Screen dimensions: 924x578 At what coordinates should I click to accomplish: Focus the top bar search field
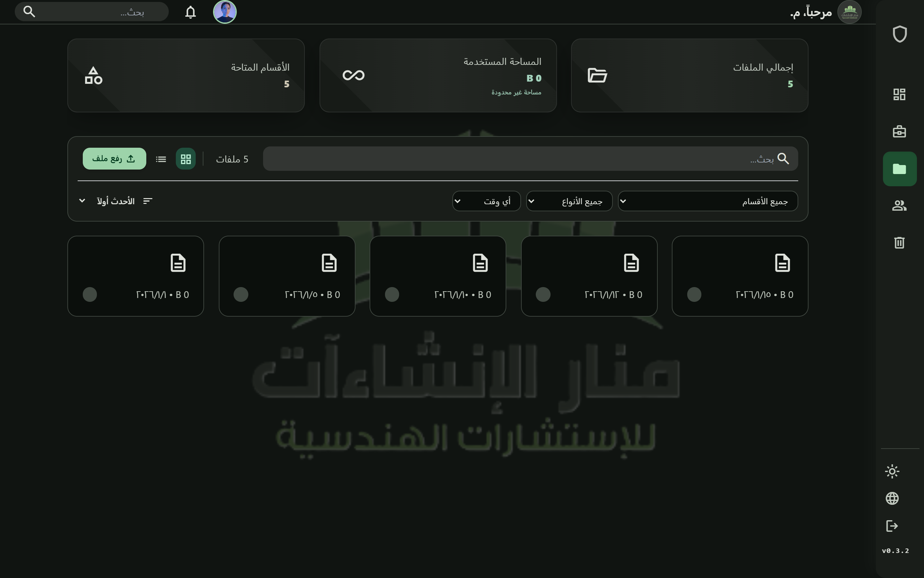pos(92,12)
